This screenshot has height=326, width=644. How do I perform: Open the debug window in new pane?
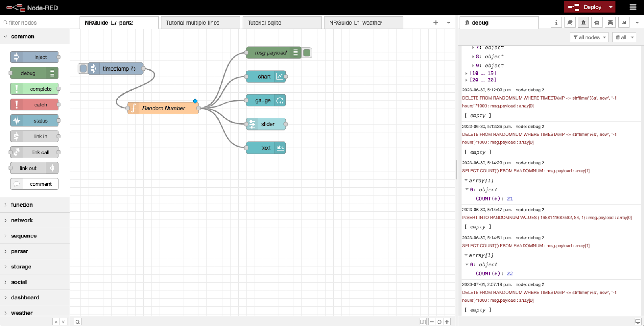pyautogui.click(x=638, y=322)
